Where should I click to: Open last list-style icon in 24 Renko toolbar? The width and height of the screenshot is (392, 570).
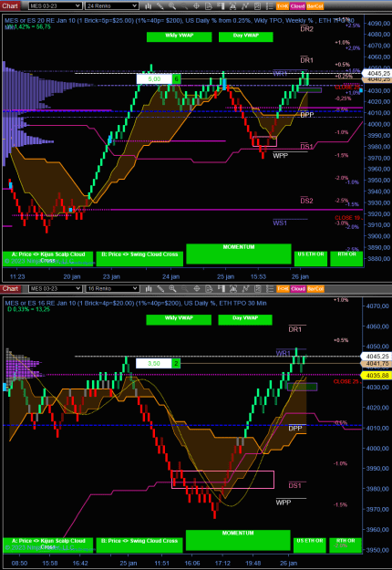click(269, 5)
